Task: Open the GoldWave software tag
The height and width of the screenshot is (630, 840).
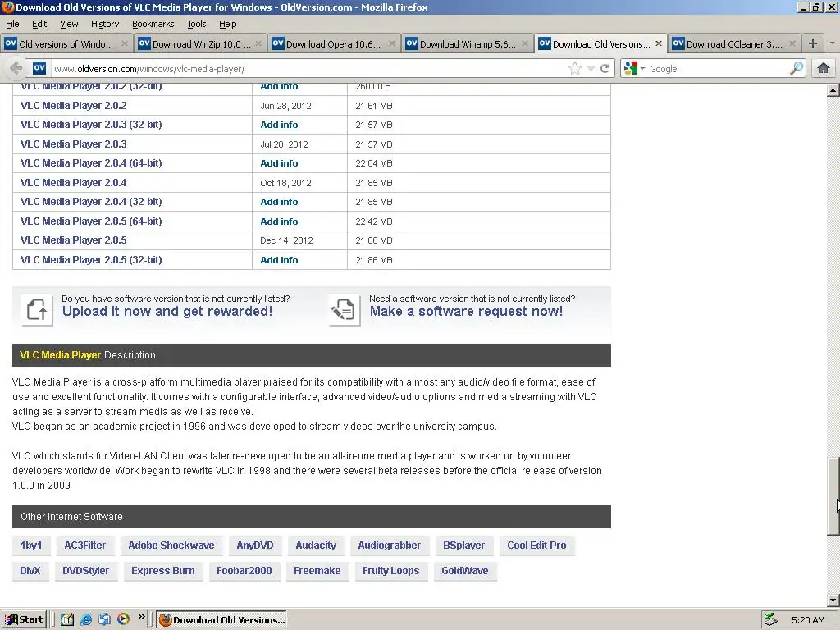Action: coord(465,571)
